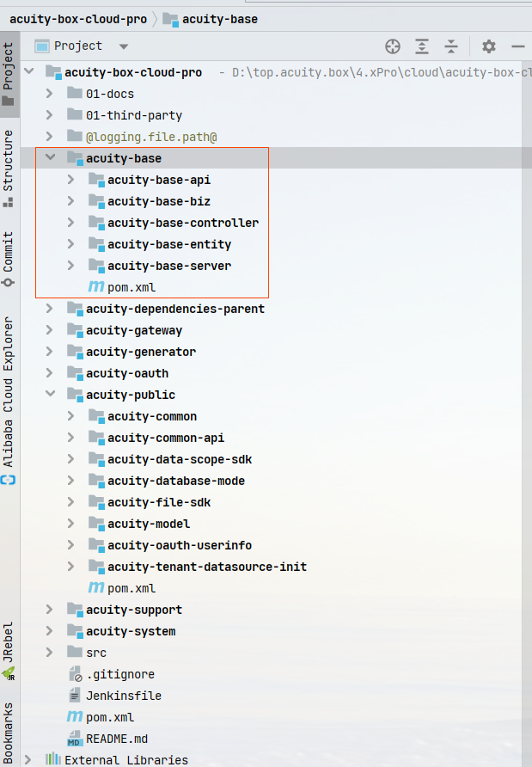Select the .gitignore file
This screenshot has height=767, width=532.
(x=119, y=674)
